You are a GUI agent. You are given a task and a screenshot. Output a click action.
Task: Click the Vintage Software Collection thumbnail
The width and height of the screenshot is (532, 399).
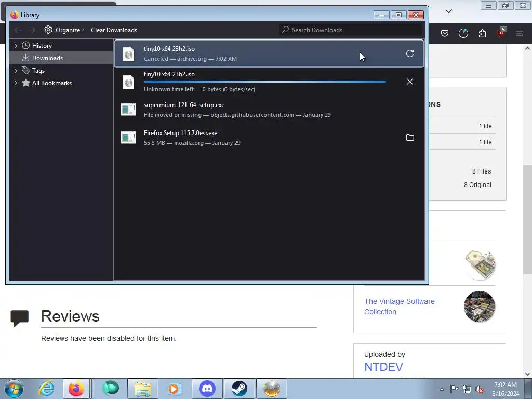(480, 307)
